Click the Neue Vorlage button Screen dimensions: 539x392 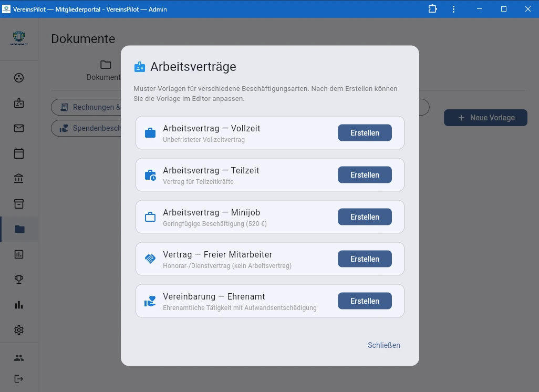(x=485, y=118)
